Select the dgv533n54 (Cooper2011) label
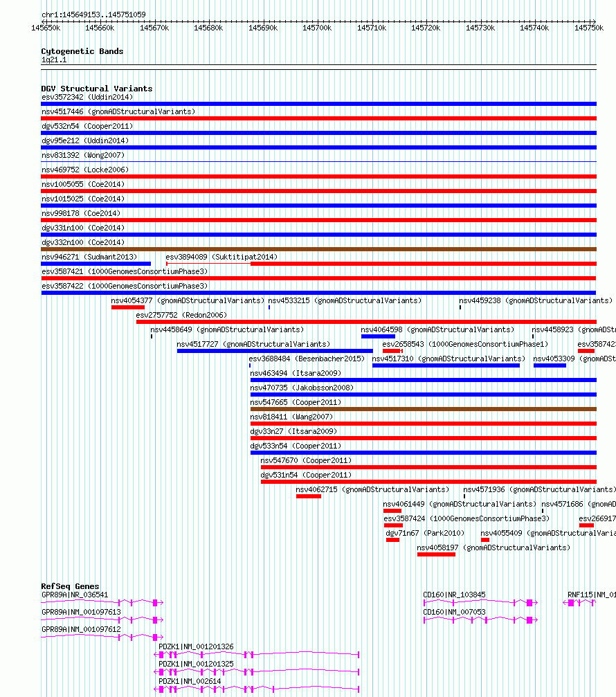Viewport: 616px width, 697px height. (x=296, y=446)
